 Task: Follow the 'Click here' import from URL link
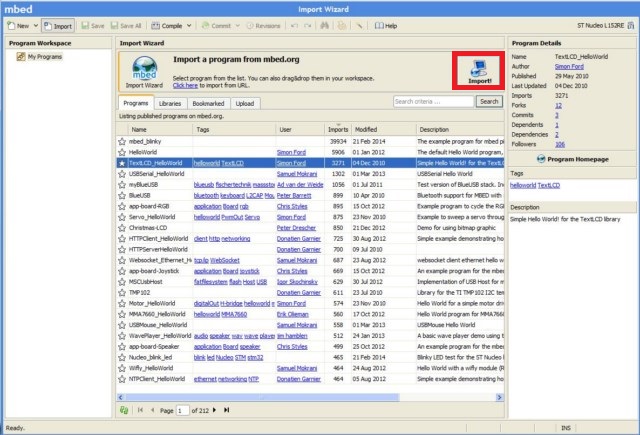[x=185, y=85]
